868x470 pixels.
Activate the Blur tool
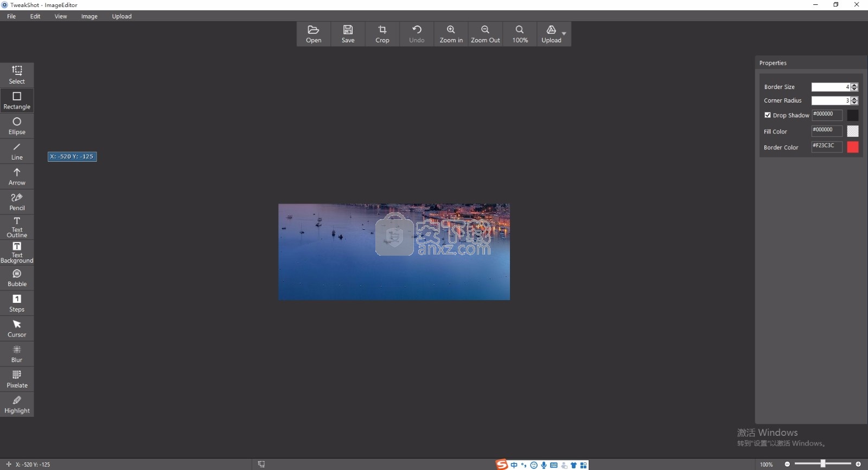[17, 354]
